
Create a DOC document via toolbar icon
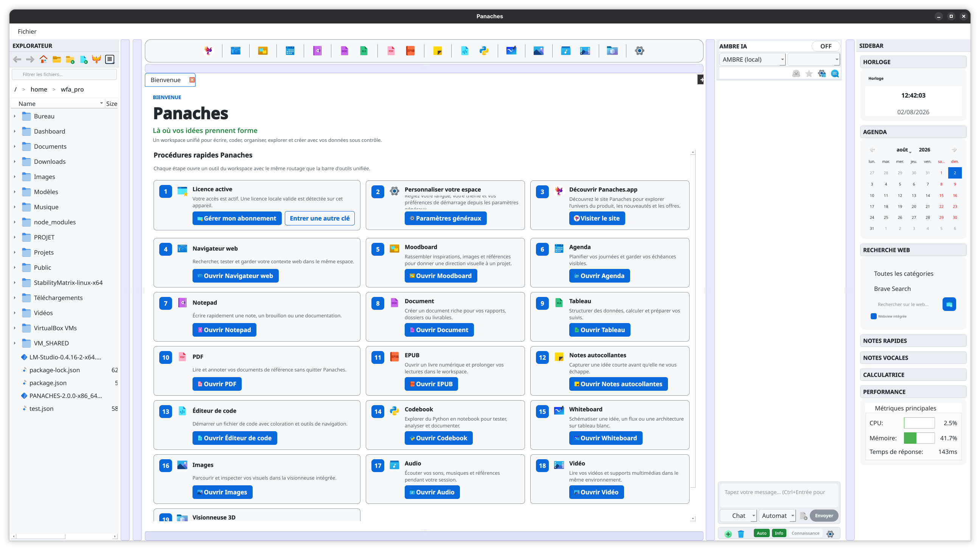pyautogui.click(x=344, y=51)
